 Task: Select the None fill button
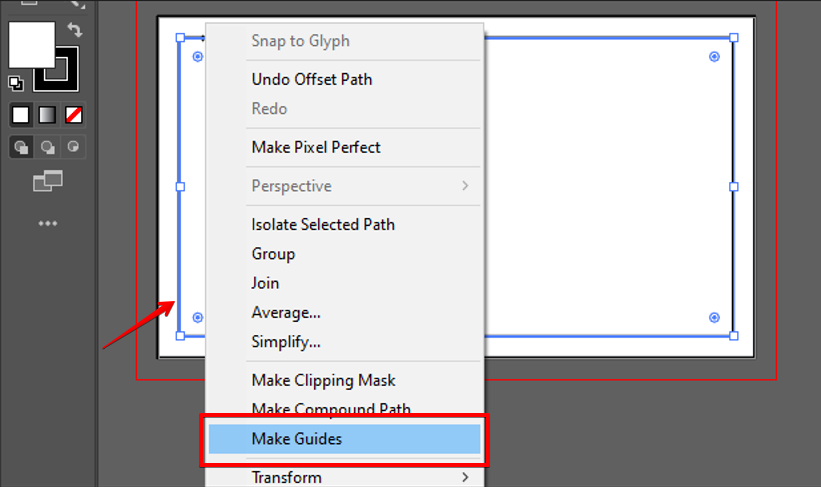pos(73,115)
